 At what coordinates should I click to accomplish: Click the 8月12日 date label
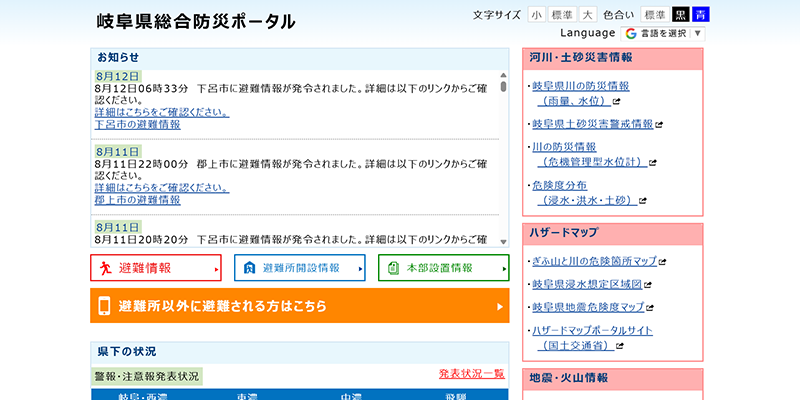click(x=118, y=77)
